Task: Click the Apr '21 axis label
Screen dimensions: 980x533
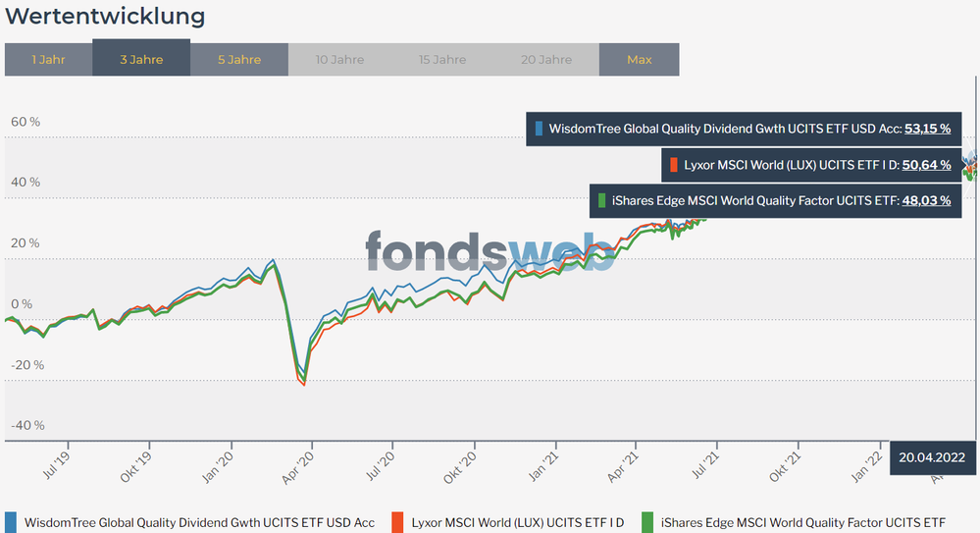Action: (x=623, y=467)
